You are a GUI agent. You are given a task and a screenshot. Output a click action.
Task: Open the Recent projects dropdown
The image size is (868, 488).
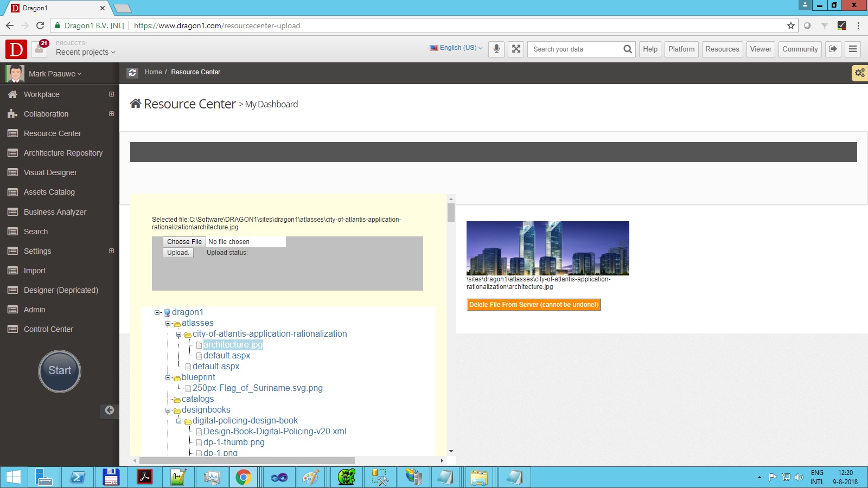pos(86,52)
